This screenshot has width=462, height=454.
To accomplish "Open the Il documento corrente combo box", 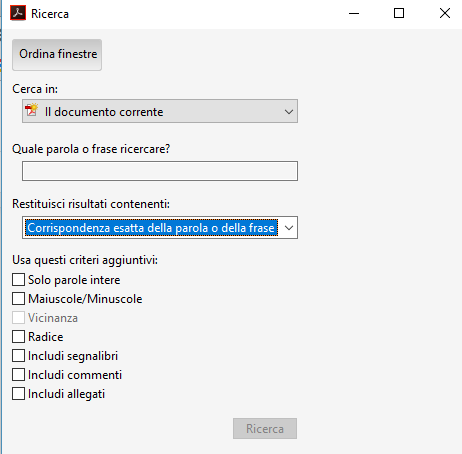I will click(160, 111).
